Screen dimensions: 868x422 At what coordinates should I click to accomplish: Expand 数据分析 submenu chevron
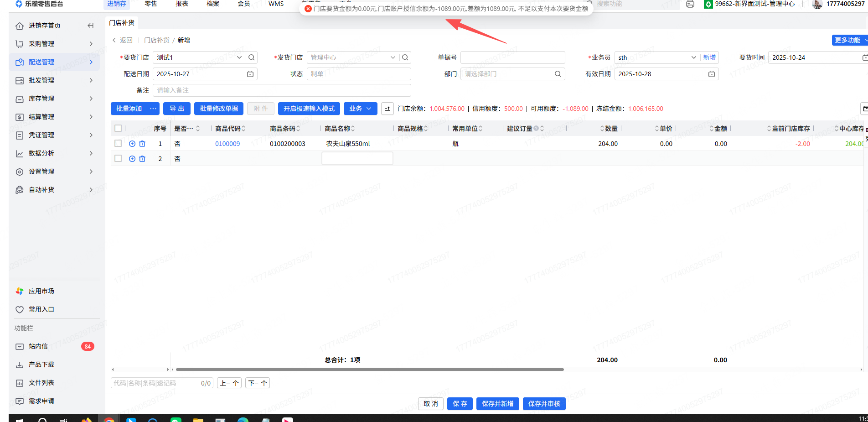[x=91, y=153]
